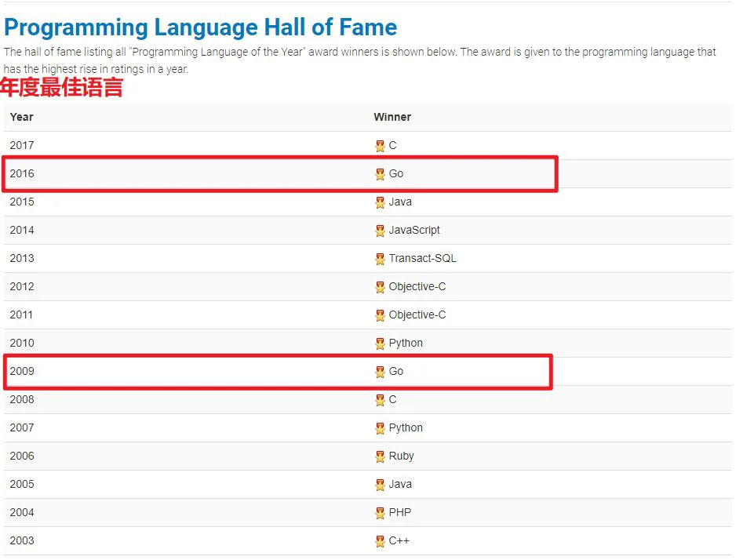Screen dimensions: 743x560
Task: Click the Year column header
Action: tap(22, 117)
